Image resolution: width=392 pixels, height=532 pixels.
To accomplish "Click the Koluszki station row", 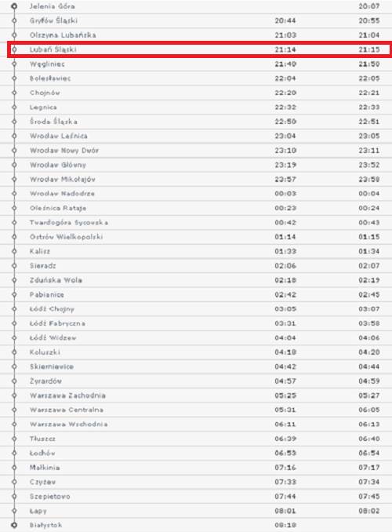I will (x=196, y=352).
